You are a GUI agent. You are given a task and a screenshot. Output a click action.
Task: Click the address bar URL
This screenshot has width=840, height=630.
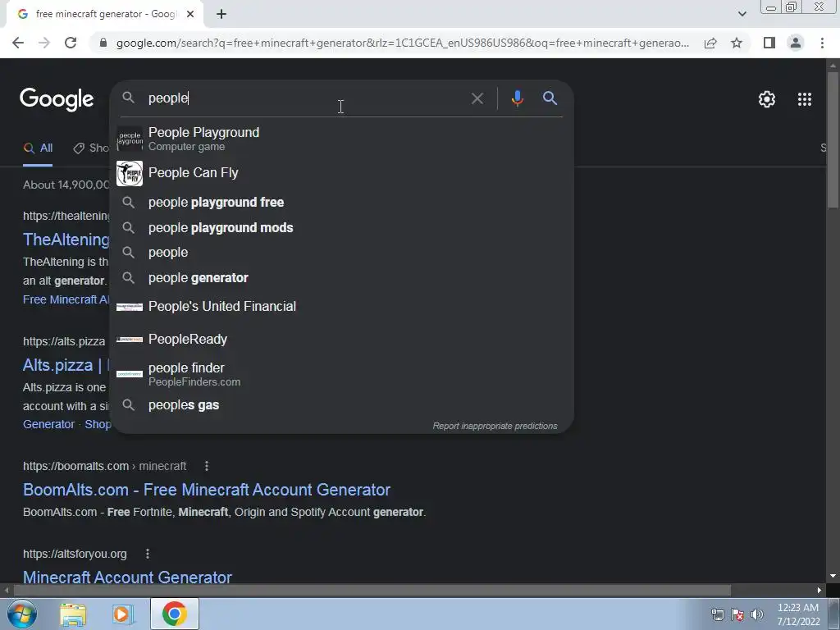coord(402,43)
